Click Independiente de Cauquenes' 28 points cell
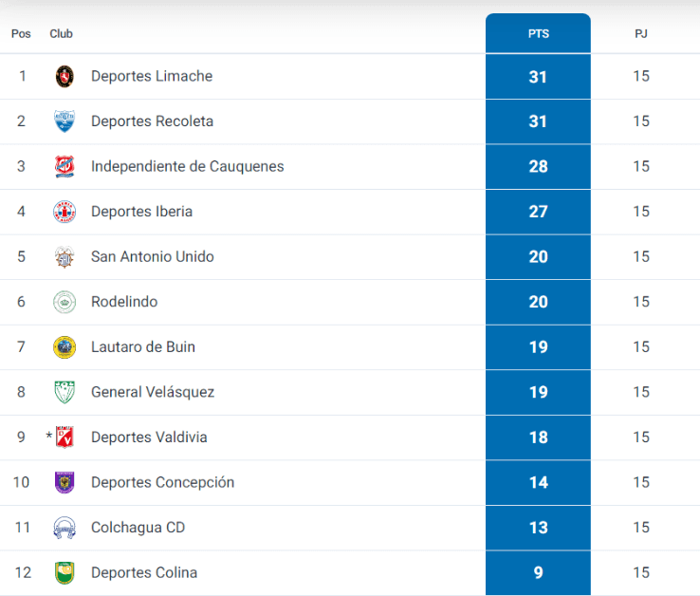 (538, 167)
